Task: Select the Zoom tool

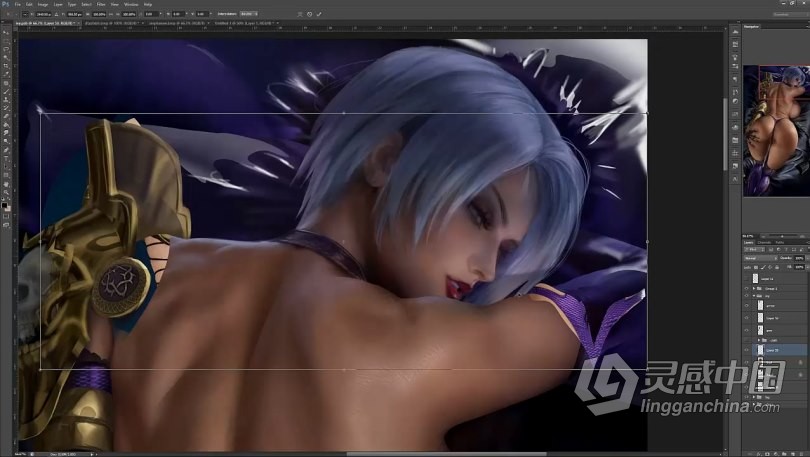Action: click(6, 192)
